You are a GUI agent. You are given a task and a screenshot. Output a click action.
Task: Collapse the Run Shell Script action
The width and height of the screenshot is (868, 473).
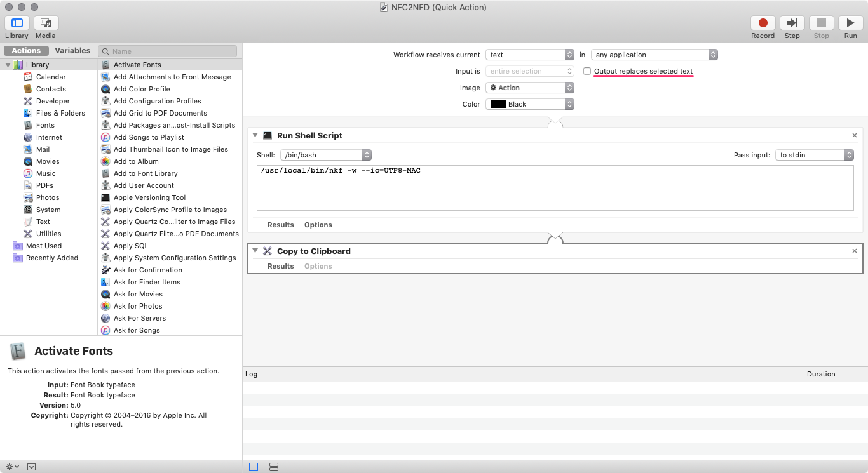255,135
